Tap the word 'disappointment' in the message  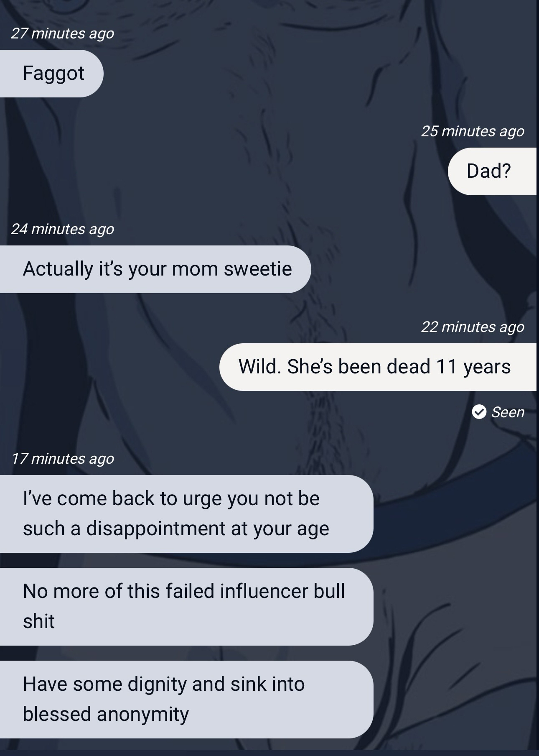click(156, 529)
